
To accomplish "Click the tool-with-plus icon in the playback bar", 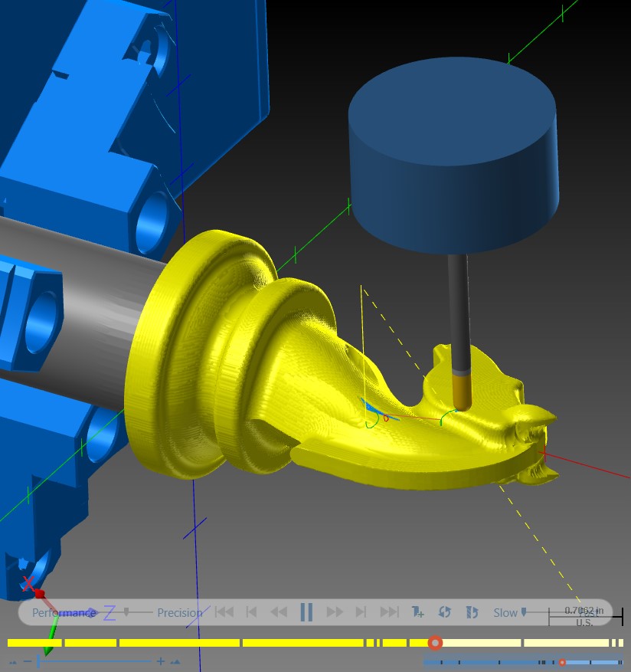I will click(x=417, y=611).
